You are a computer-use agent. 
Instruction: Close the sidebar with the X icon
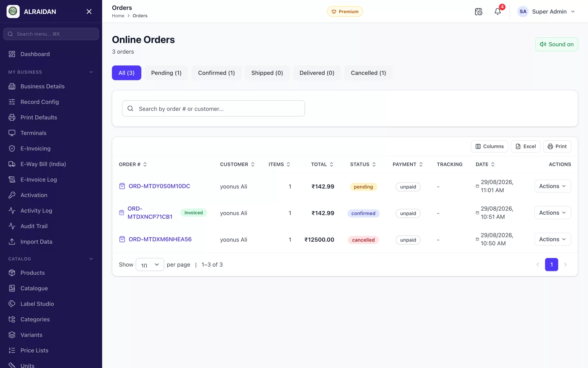(89, 11)
